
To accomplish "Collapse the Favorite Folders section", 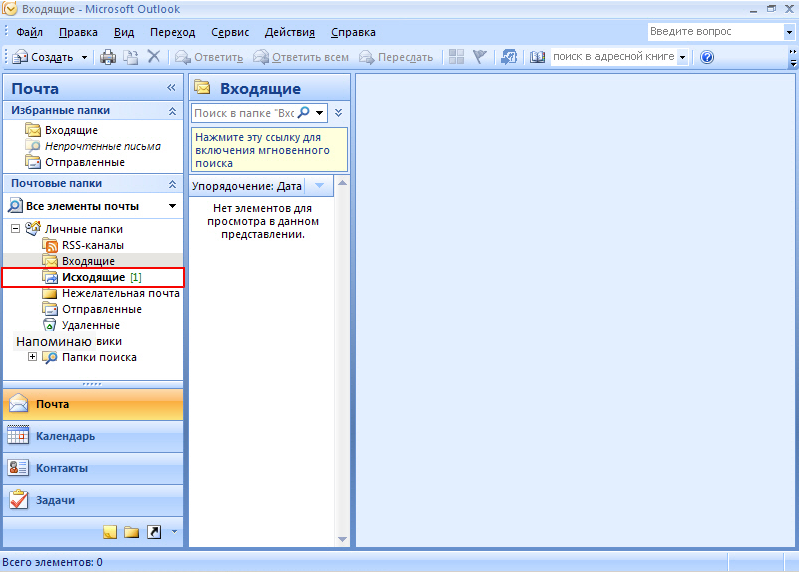I will [x=172, y=111].
